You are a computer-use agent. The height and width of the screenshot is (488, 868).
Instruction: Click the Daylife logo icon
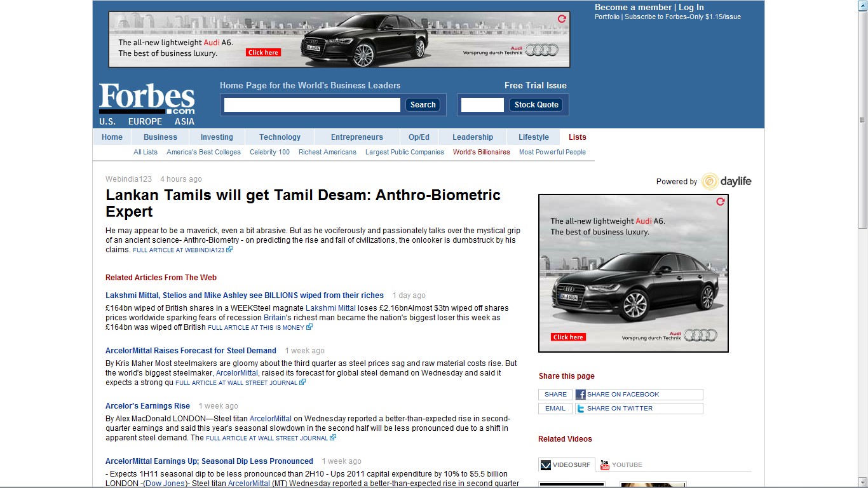coord(710,181)
